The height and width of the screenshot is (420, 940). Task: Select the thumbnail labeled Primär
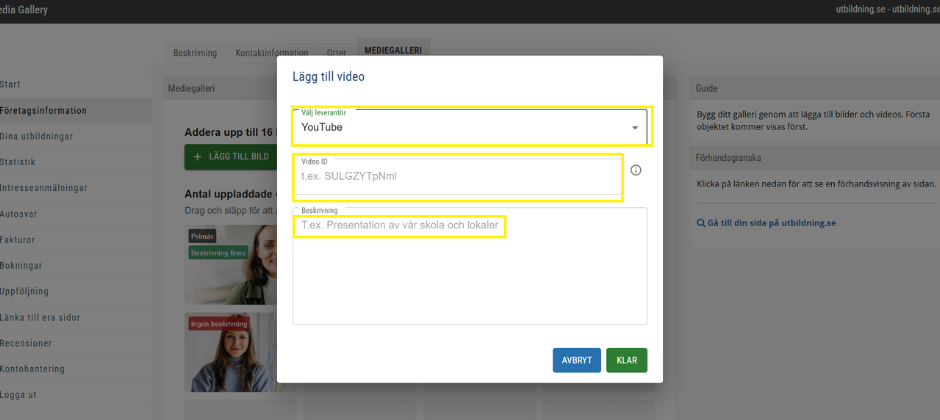click(231, 265)
